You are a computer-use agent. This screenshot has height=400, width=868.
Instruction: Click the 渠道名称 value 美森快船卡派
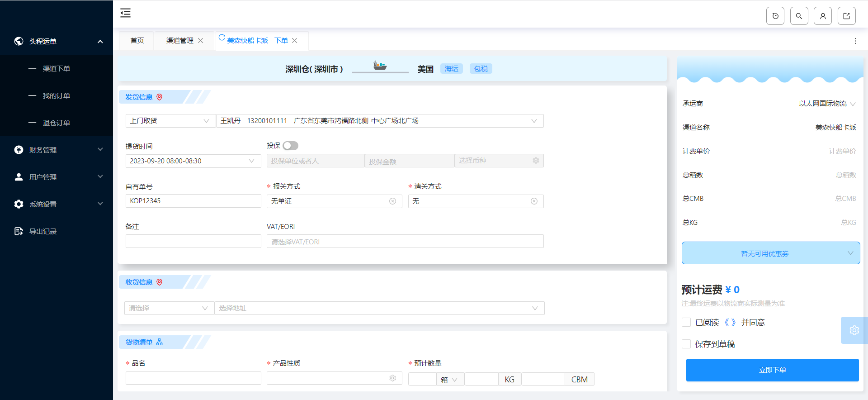point(835,128)
